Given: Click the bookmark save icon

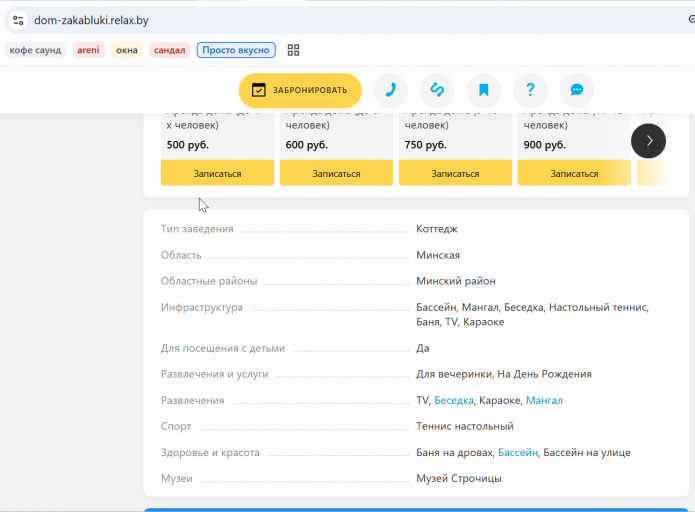Looking at the screenshot, I should pos(484,90).
